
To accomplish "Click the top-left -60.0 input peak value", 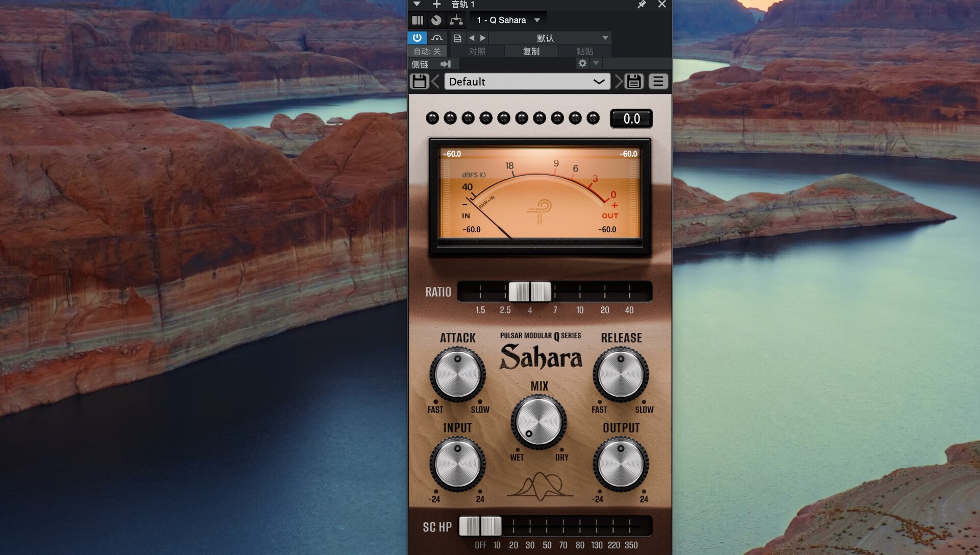I will click(452, 154).
